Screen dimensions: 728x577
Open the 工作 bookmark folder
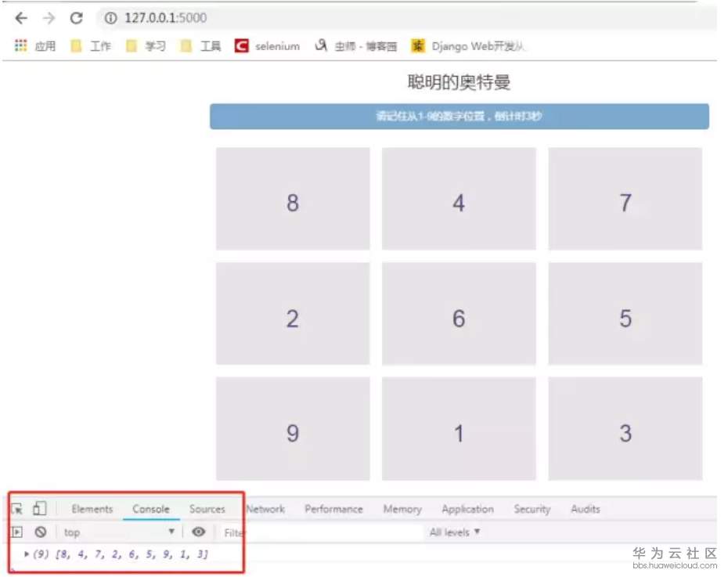(x=91, y=45)
